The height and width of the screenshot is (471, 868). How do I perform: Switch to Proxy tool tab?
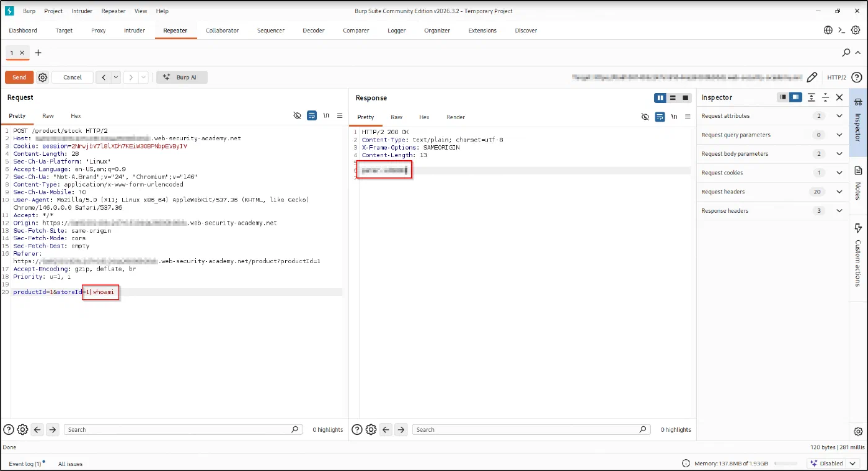[99, 30]
